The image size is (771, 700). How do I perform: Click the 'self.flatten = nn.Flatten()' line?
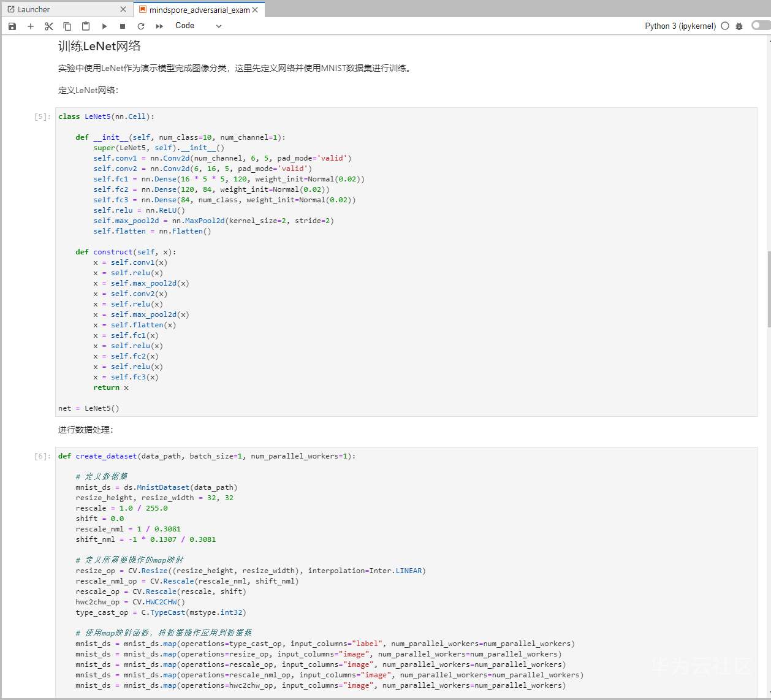152,231
